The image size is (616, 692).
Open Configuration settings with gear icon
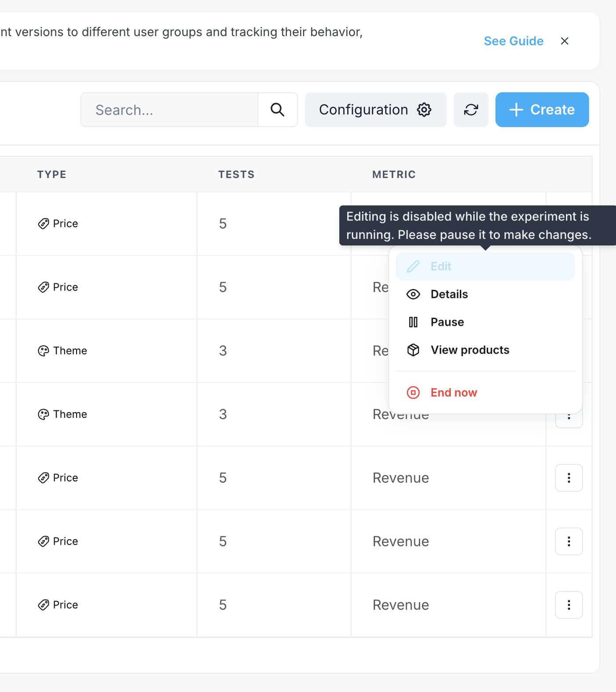coord(375,110)
